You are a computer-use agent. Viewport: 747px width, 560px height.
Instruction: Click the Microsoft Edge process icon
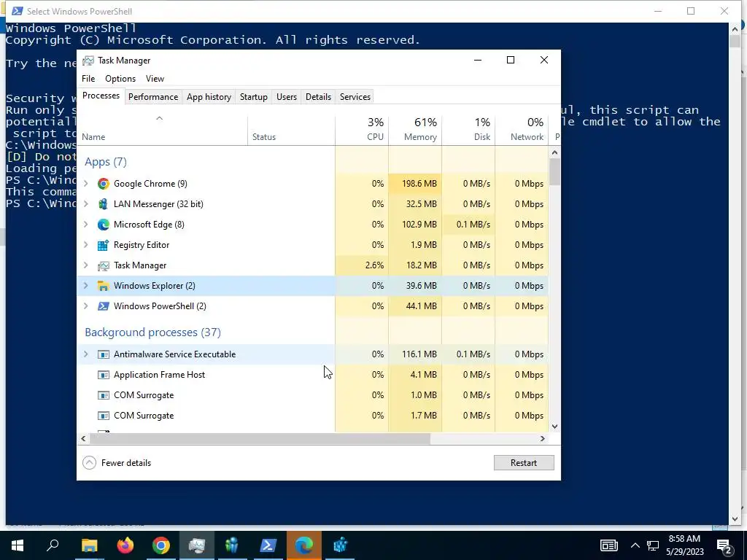pyautogui.click(x=104, y=225)
